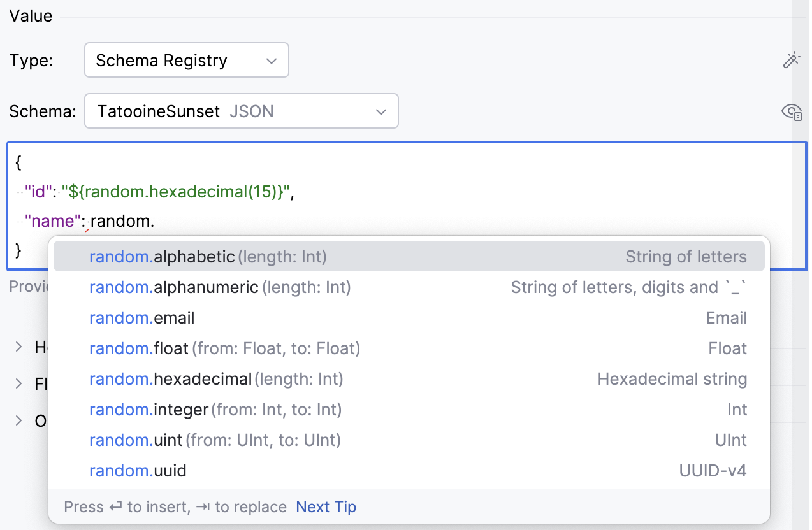Click the magic wand generate icon
This screenshot has height=530, width=812.
[x=792, y=59]
